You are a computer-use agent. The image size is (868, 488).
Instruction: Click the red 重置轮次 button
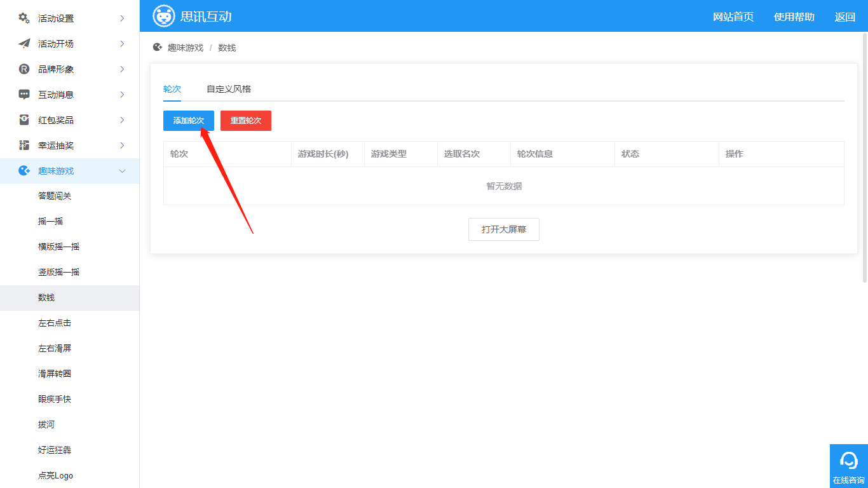click(246, 121)
